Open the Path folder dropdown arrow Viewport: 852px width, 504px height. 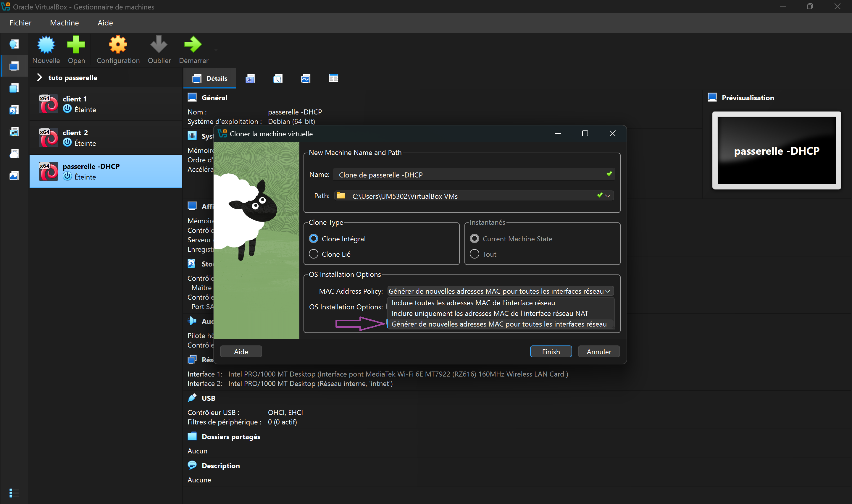coord(608,196)
